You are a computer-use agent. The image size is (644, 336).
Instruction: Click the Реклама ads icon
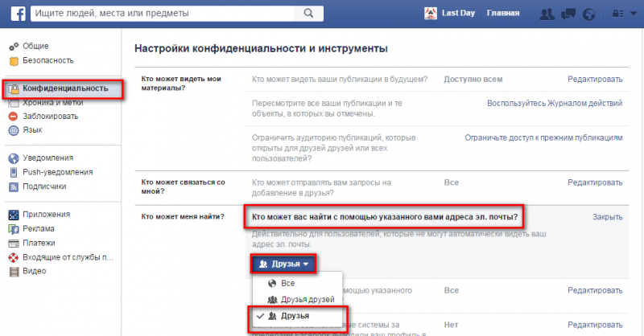pos(14,229)
